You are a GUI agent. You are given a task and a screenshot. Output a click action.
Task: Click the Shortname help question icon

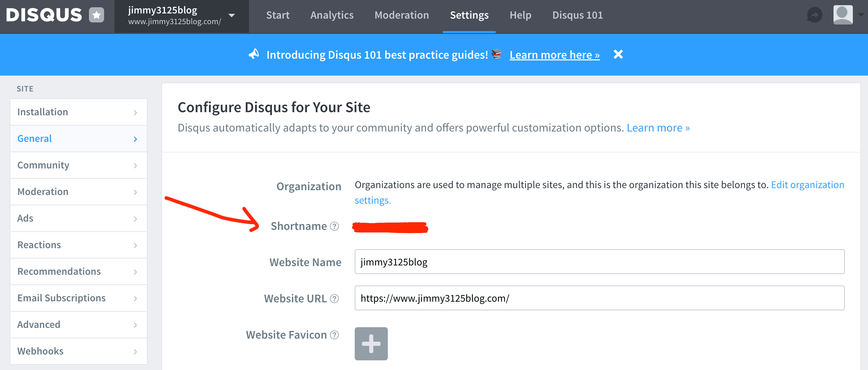click(334, 226)
